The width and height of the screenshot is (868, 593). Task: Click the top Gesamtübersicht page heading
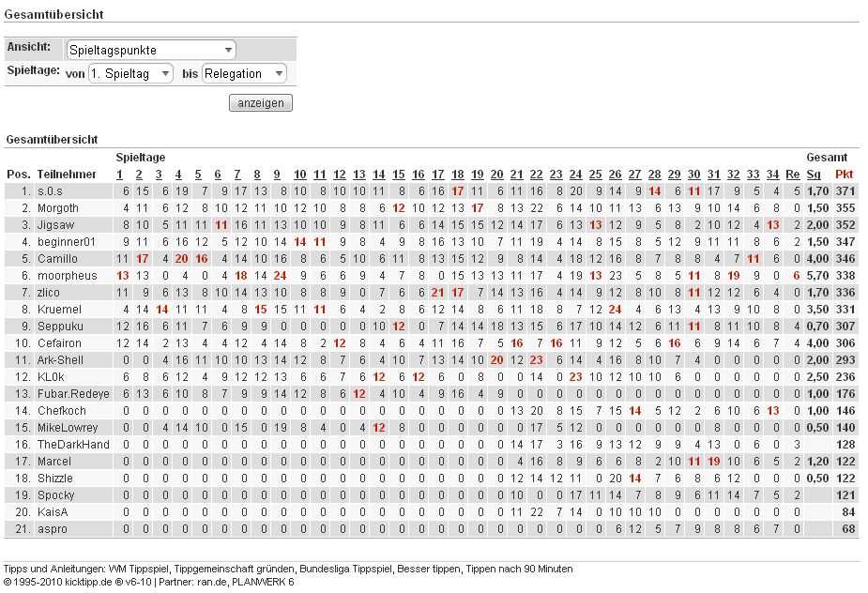tap(53, 14)
